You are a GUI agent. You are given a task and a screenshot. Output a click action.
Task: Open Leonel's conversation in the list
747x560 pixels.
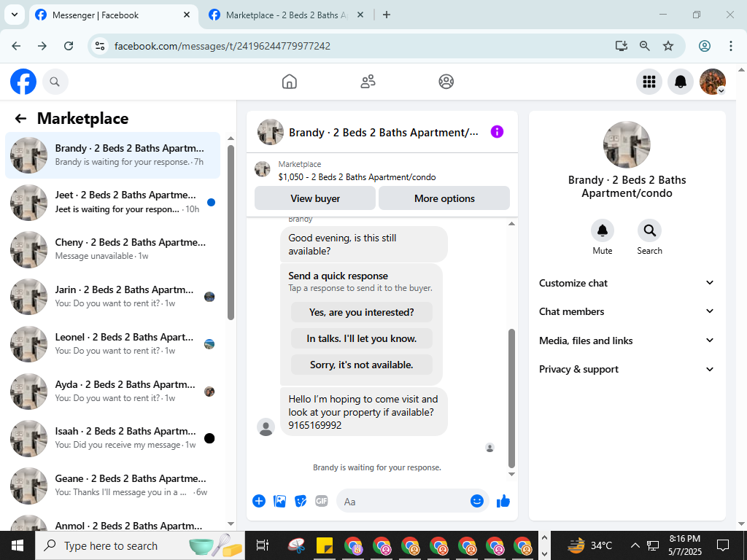point(113,344)
